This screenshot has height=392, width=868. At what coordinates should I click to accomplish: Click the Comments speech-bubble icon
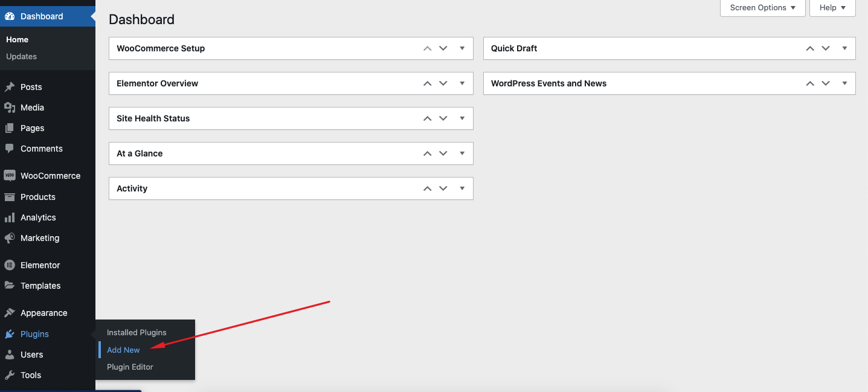(x=11, y=149)
